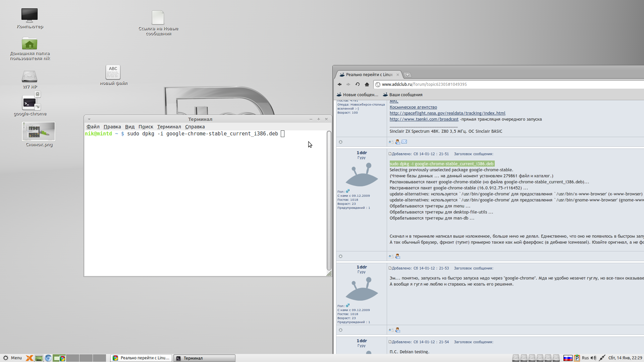Open network connection tray icon
The image size is (644, 362).
[602, 358]
